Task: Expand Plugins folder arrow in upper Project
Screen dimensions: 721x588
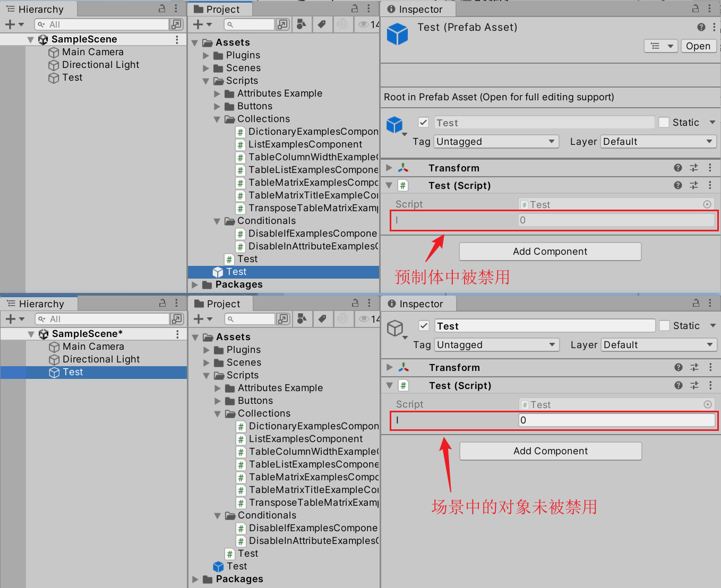Action: point(206,55)
